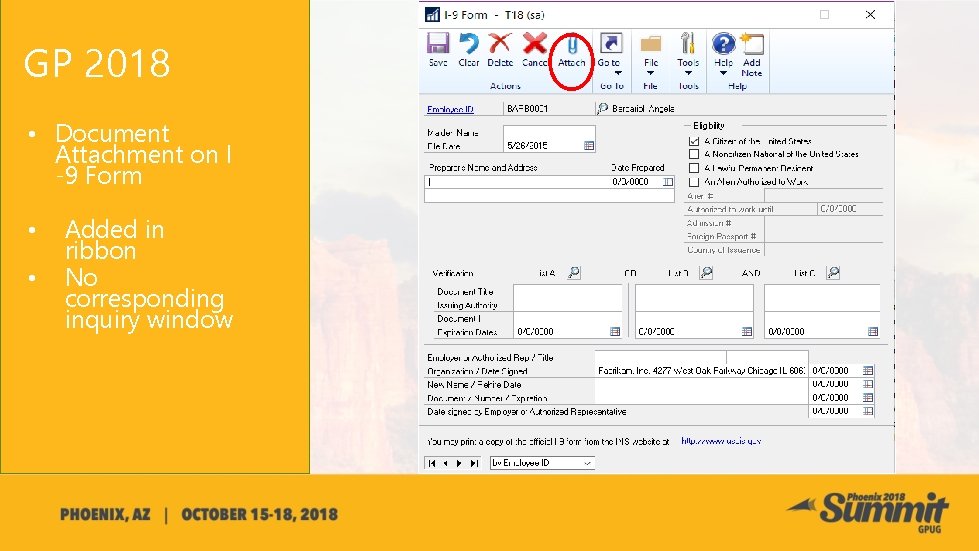This screenshot has width=979, height=551.
Task: Open the Go To ribbon menu
Action: [610, 54]
